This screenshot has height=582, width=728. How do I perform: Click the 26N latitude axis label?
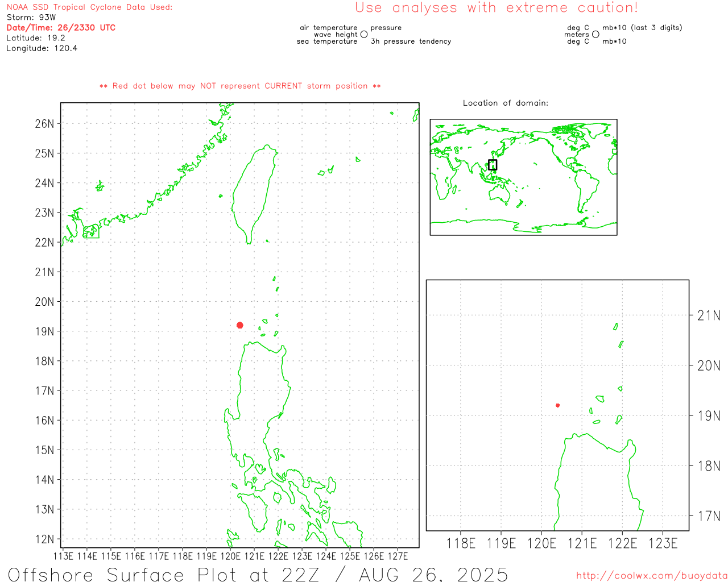pyautogui.click(x=45, y=124)
